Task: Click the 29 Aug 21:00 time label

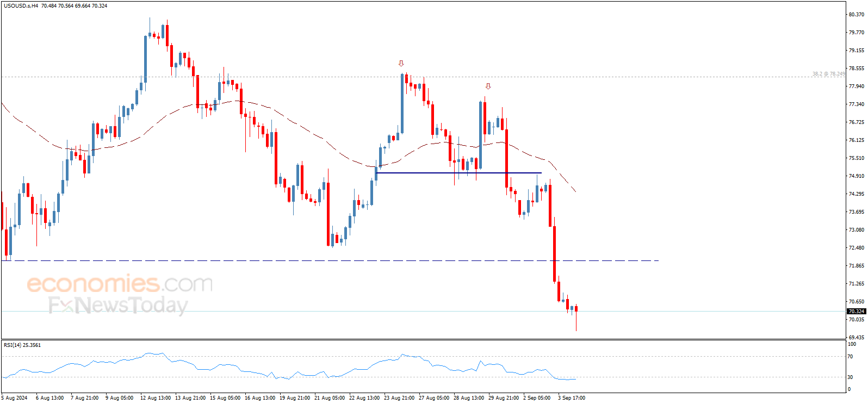Action: click(504, 398)
